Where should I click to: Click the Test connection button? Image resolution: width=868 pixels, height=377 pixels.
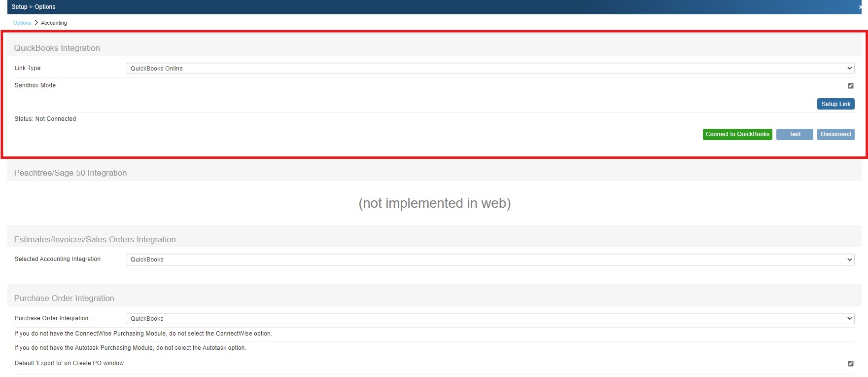[x=794, y=134]
